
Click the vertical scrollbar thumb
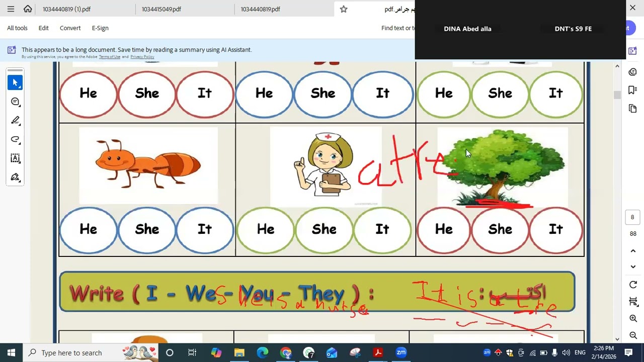click(x=617, y=95)
